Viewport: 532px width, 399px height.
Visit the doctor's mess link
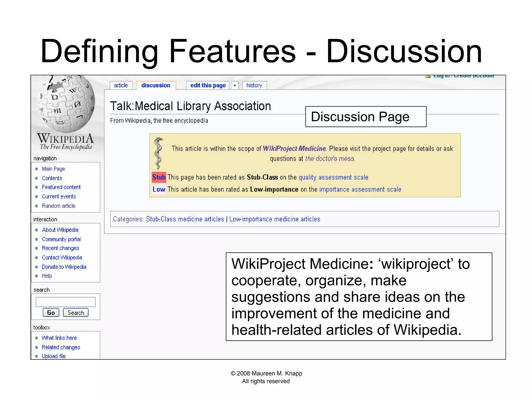pos(330,158)
